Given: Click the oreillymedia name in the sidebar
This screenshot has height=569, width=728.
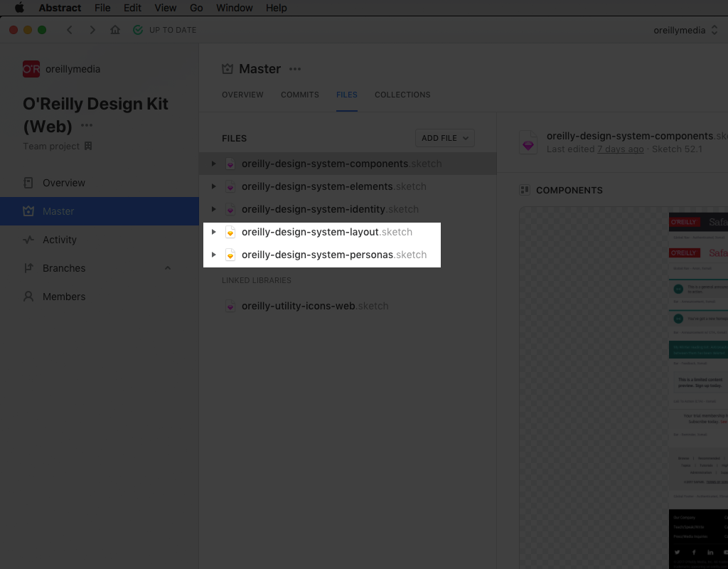Looking at the screenshot, I should point(73,69).
